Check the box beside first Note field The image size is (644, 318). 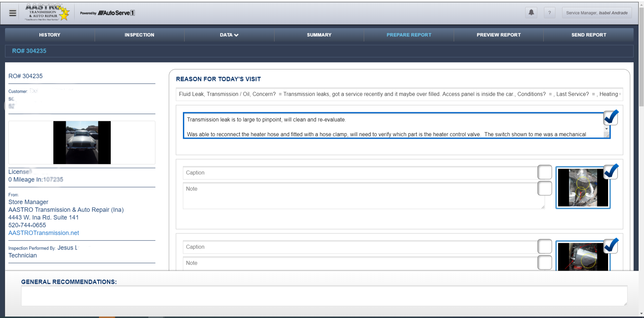(x=544, y=188)
